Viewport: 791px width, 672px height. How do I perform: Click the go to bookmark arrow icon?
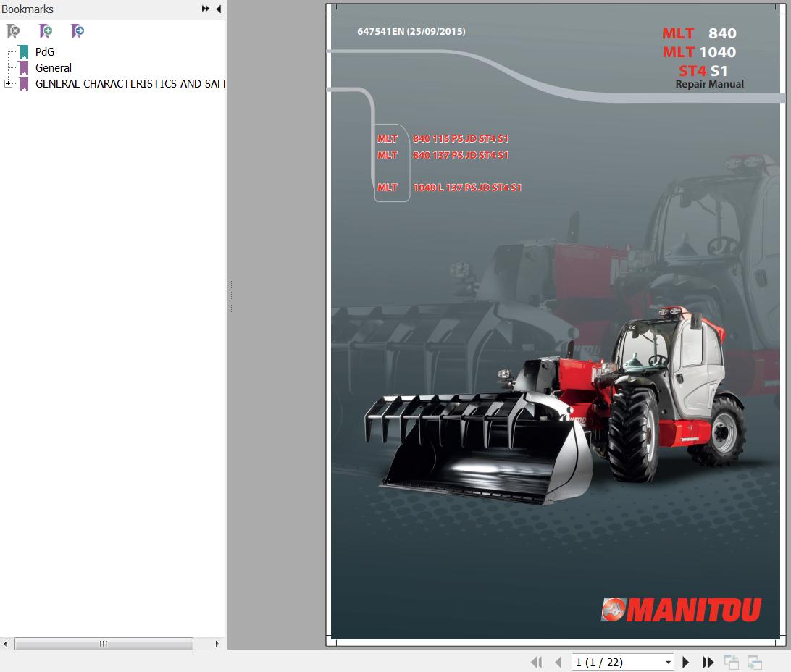(78, 31)
